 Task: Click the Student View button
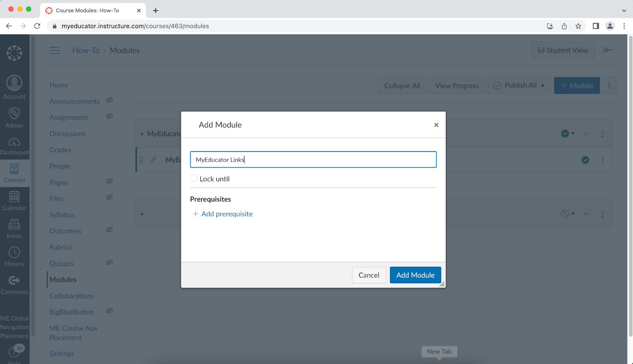(x=563, y=50)
